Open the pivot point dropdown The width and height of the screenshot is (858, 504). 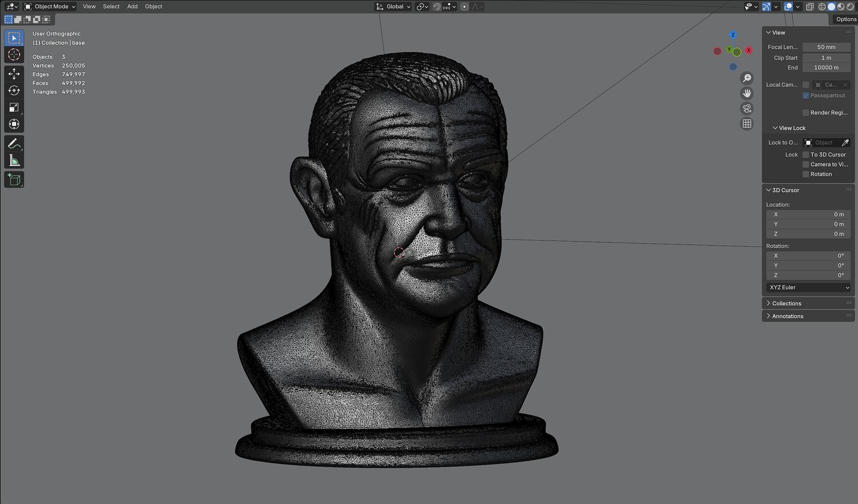pos(422,7)
